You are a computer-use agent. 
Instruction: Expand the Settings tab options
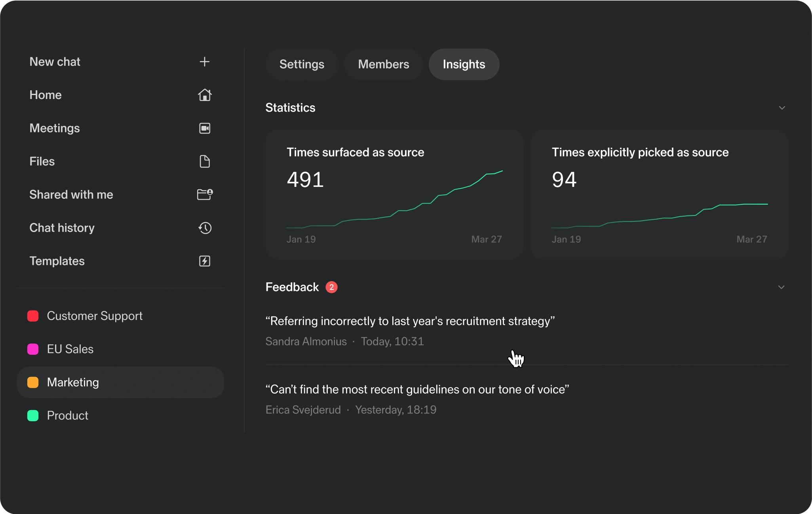click(302, 64)
